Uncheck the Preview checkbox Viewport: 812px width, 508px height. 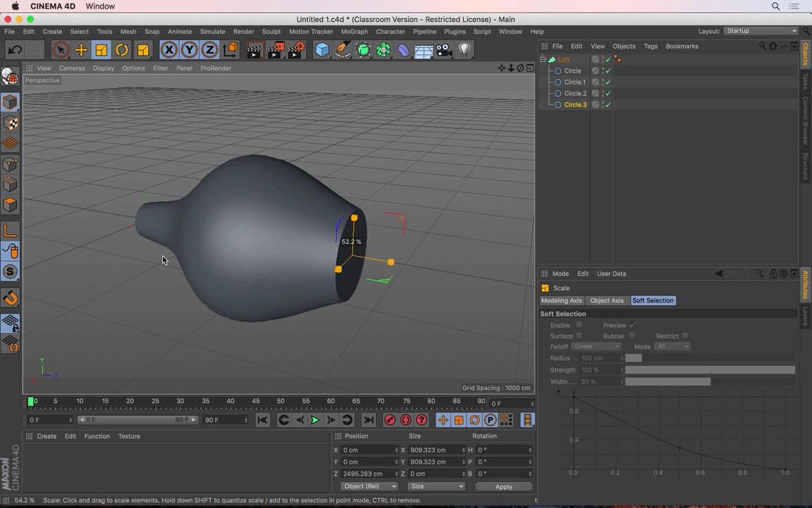click(632, 325)
